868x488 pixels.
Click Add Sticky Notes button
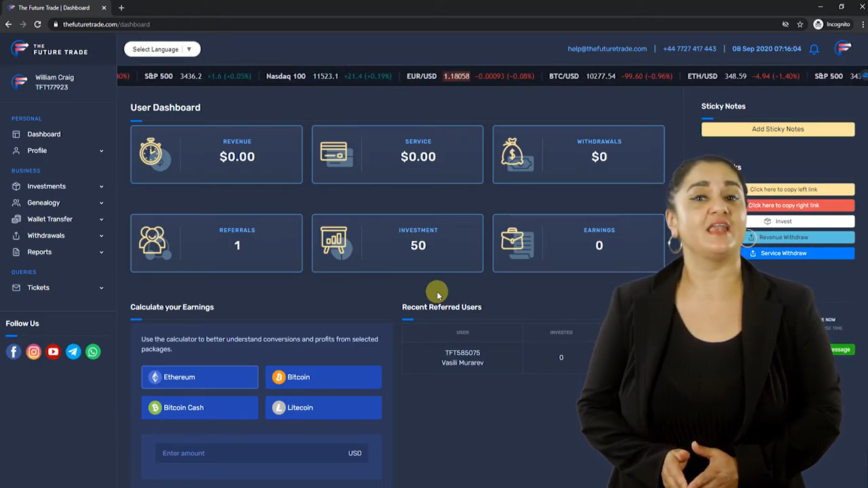[778, 129]
